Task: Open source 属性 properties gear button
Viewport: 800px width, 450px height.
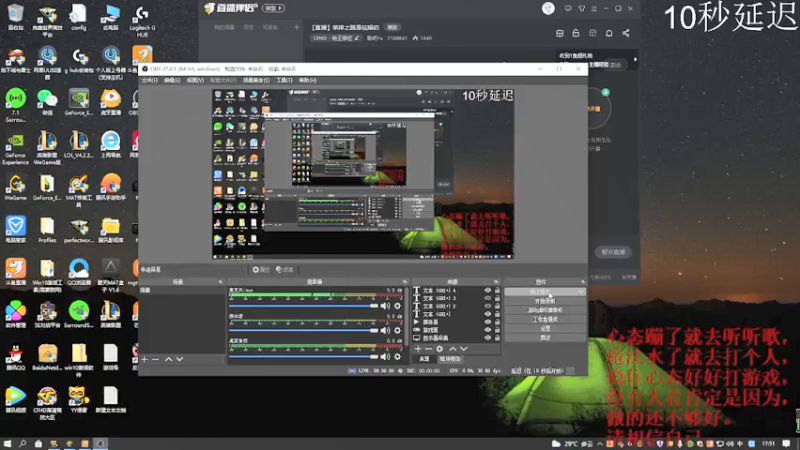Action: [261, 269]
